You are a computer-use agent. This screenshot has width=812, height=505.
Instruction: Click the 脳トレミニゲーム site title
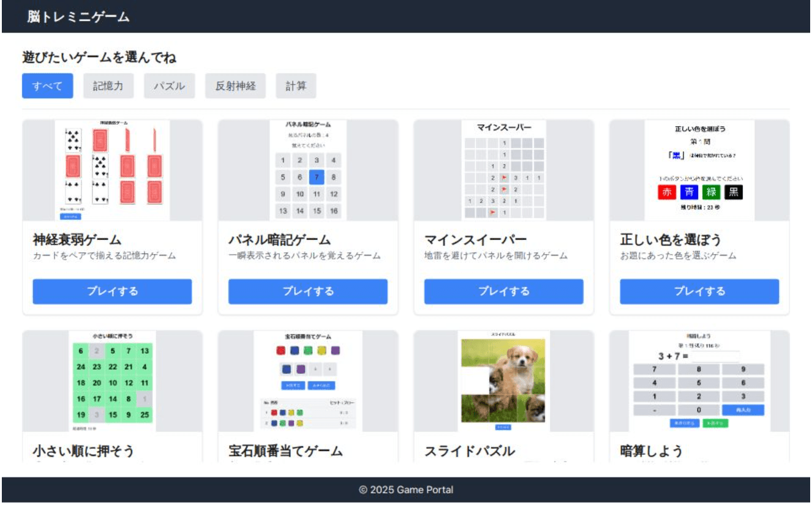click(78, 17)
